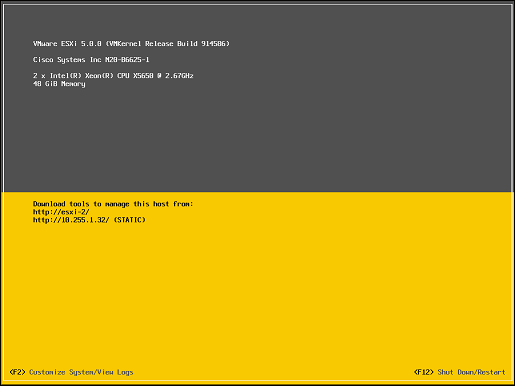Viewport: 515px width, 386px height.
Task: Click the 2.67GHz clock speed text
Action: pos(179,76)
